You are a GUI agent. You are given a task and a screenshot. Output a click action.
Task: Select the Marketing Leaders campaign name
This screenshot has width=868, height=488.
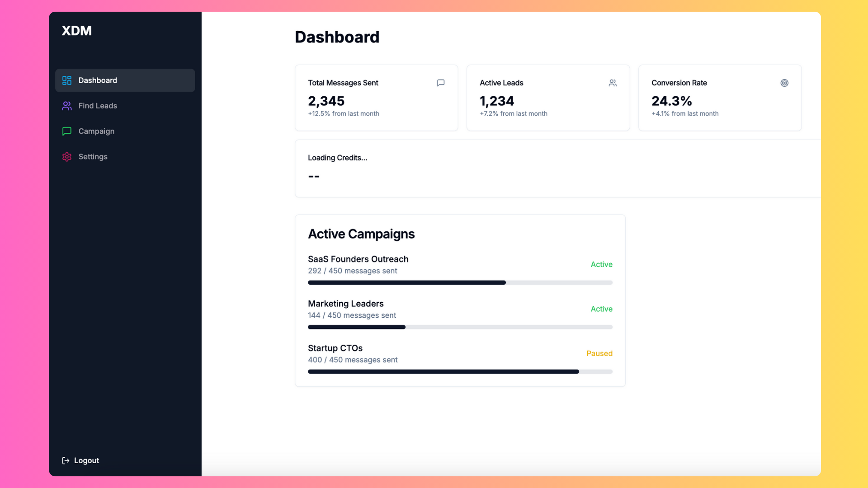[345, 304]
